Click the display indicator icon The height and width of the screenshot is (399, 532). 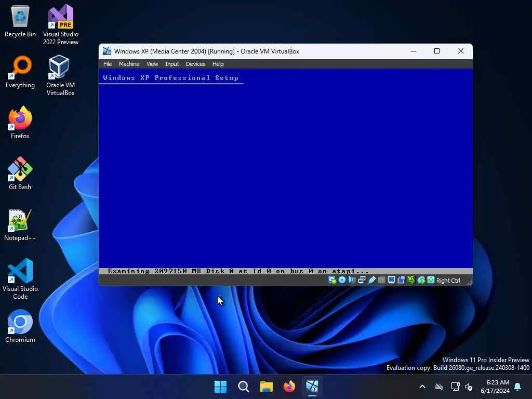tap(391, 280)
